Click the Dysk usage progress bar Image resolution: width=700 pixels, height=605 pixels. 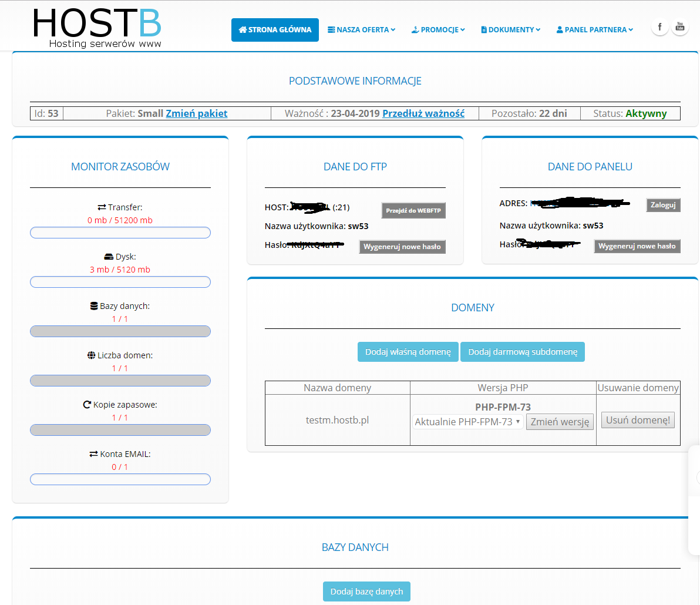click(120, 282)
